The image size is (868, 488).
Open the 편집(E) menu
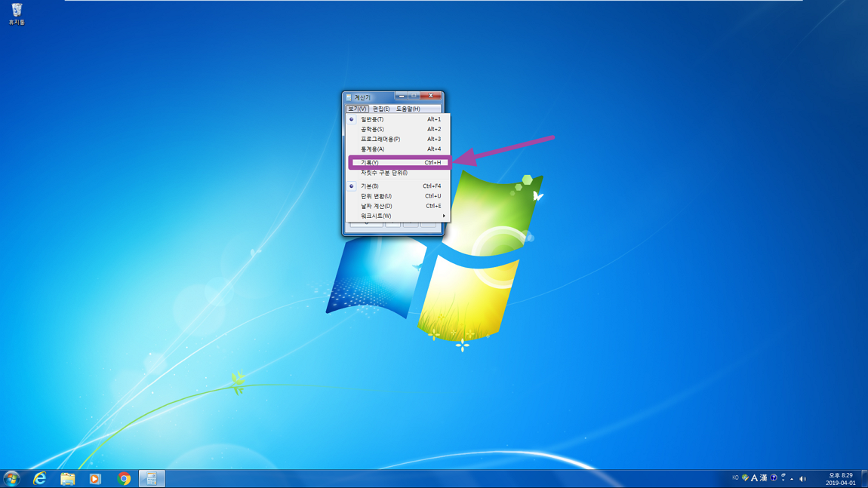381,109
